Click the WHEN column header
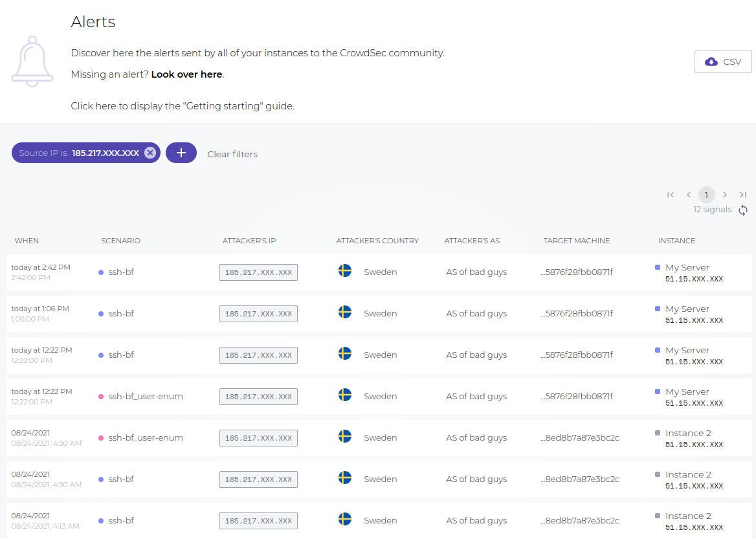 (x=27, y=240)
